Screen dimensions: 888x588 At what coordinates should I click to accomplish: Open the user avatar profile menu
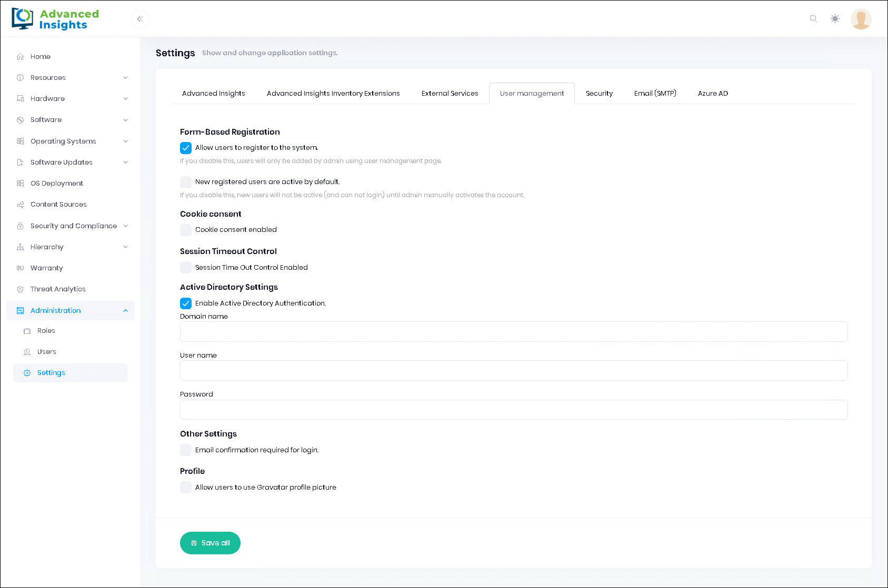861,19
